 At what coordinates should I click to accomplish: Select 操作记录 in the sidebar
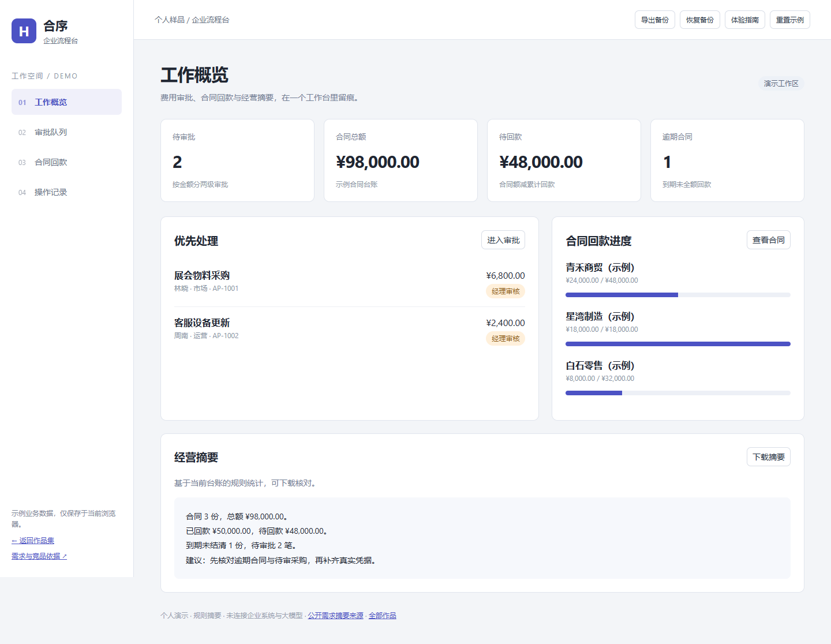click(66, 192)
